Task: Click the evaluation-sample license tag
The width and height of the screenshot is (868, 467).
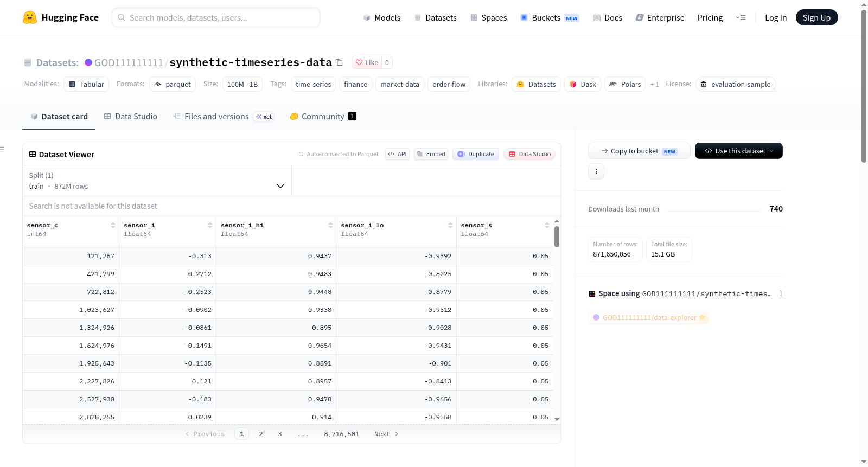Action: (x=736, y=84)
